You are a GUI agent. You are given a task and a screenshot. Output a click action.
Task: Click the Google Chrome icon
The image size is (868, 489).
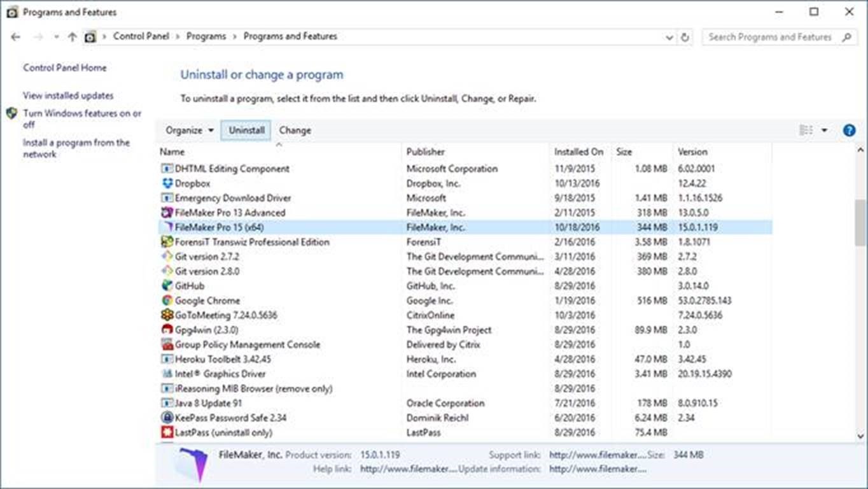167,301
